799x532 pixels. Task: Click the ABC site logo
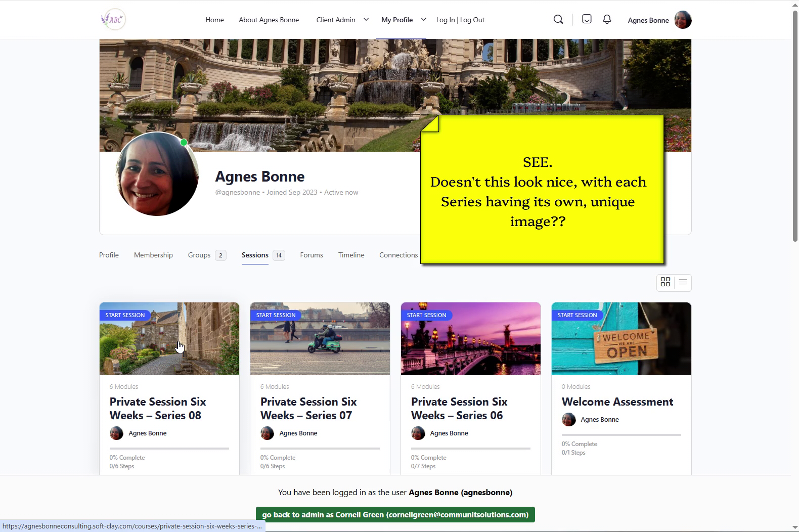click(113, 20)
